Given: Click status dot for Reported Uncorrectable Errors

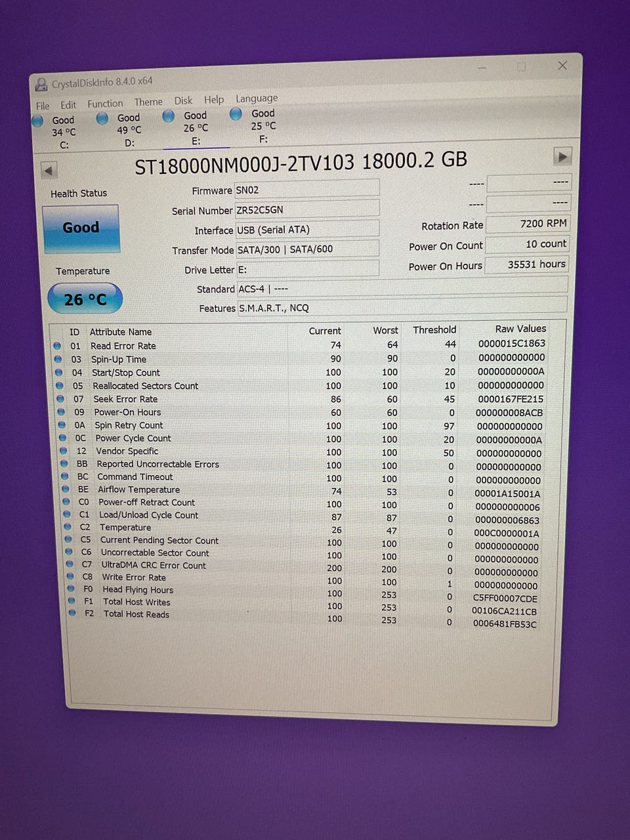Looking at the screenshot, I should [64, 463].
